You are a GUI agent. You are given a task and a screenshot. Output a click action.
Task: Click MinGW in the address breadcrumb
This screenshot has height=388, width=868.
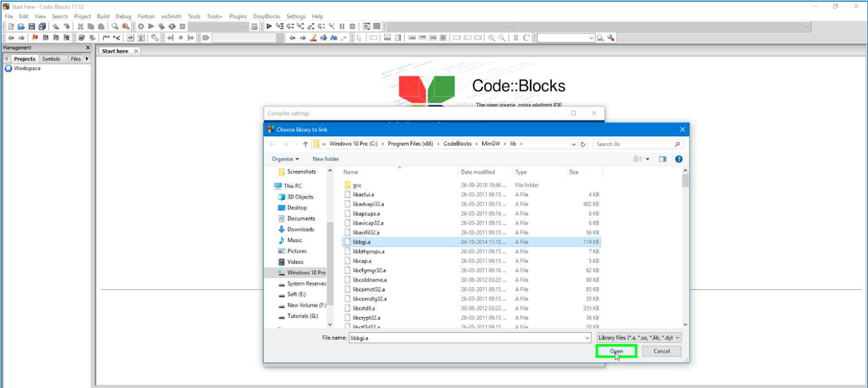tap(491, 144)
